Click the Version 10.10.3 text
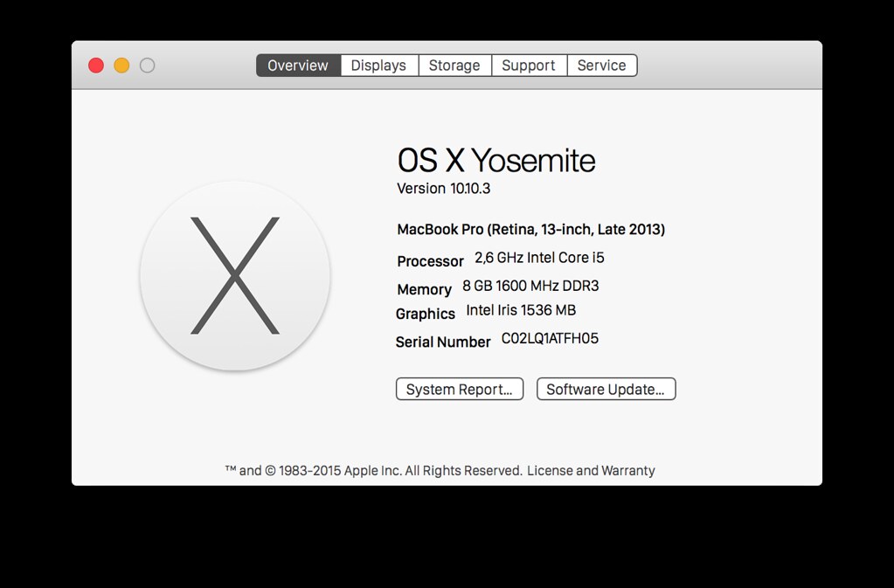 [444, 189]
